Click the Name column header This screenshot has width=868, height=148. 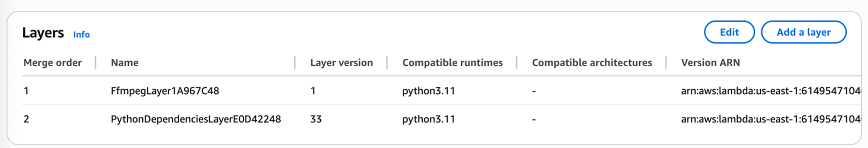point(125,63)
